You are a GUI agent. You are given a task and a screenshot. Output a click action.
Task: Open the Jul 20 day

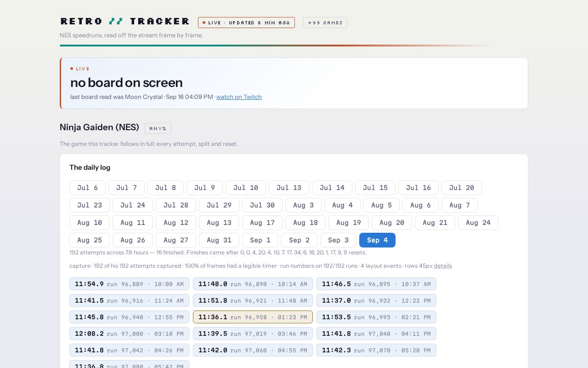point(461,188)
